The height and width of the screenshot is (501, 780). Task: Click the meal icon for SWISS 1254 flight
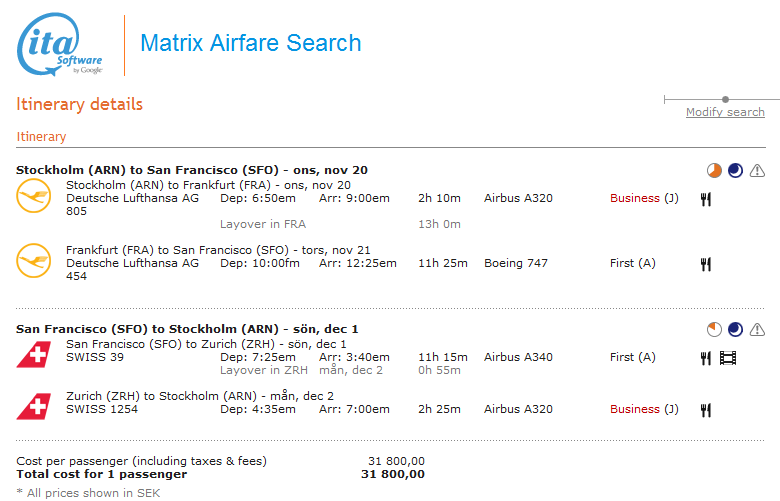point(705,409)
